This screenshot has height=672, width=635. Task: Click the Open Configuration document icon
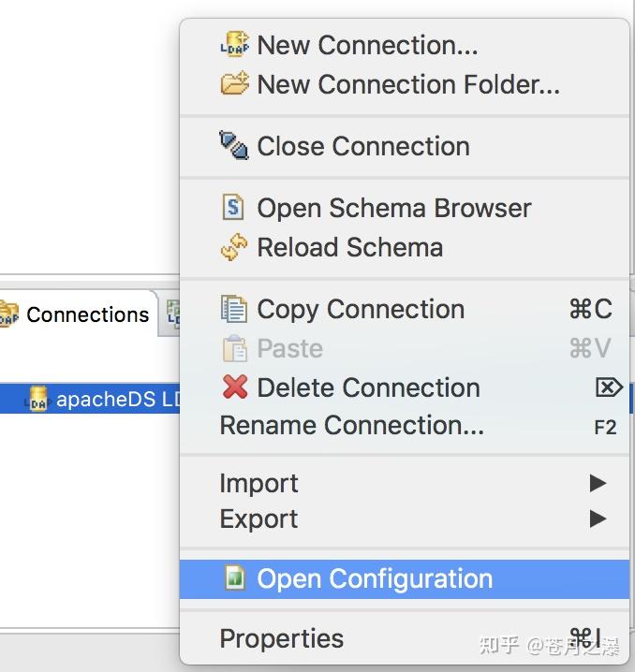tap(234, 578)
